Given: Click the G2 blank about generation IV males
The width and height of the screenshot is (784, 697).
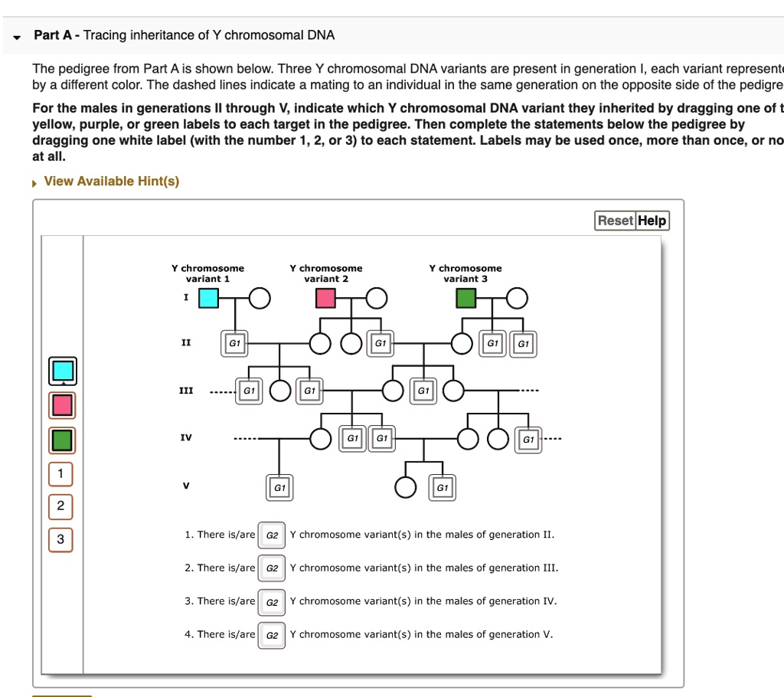Looking at the screenshot, I should (272, 602).
